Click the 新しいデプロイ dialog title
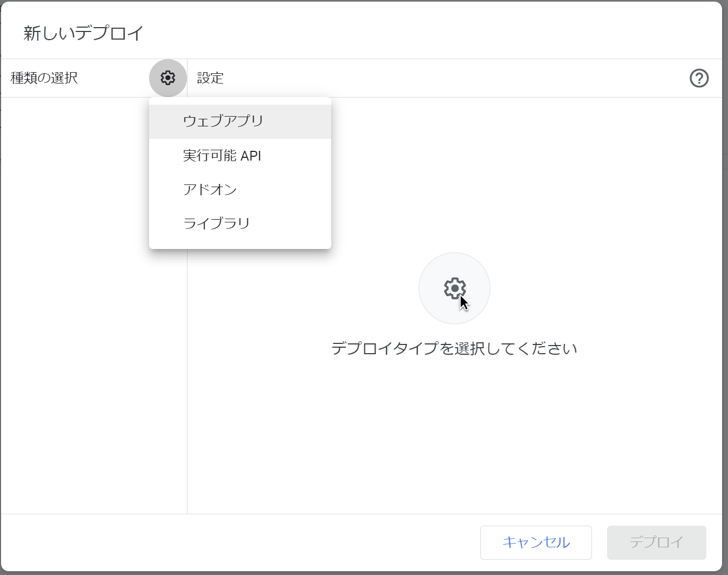The image size is (728, 575). 83,33
